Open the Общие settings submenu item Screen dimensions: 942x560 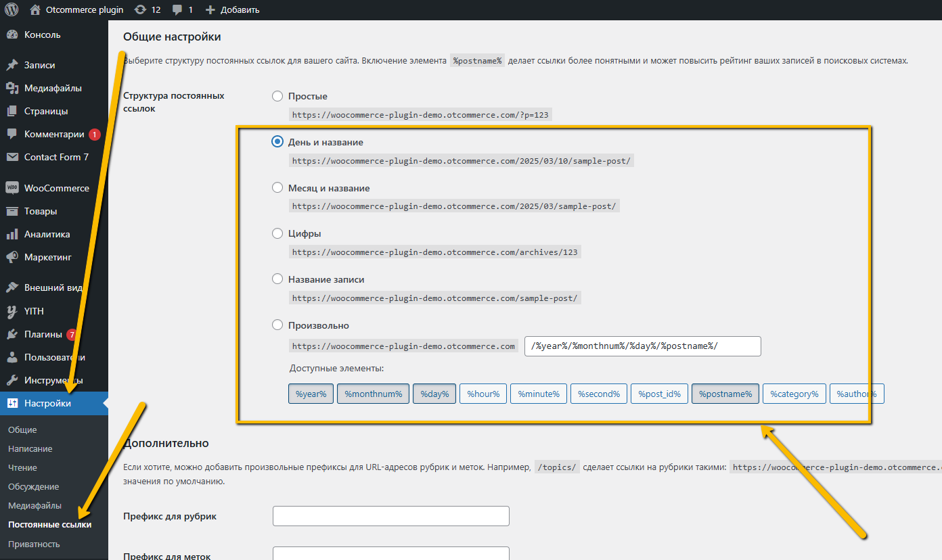[x=22, y=430]
